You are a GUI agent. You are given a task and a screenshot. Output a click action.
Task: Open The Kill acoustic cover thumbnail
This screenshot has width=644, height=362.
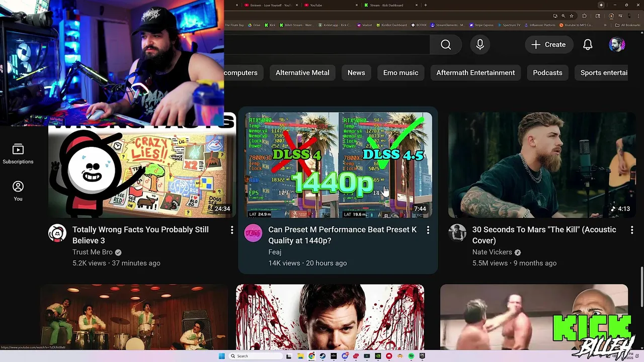click(542, 165)
